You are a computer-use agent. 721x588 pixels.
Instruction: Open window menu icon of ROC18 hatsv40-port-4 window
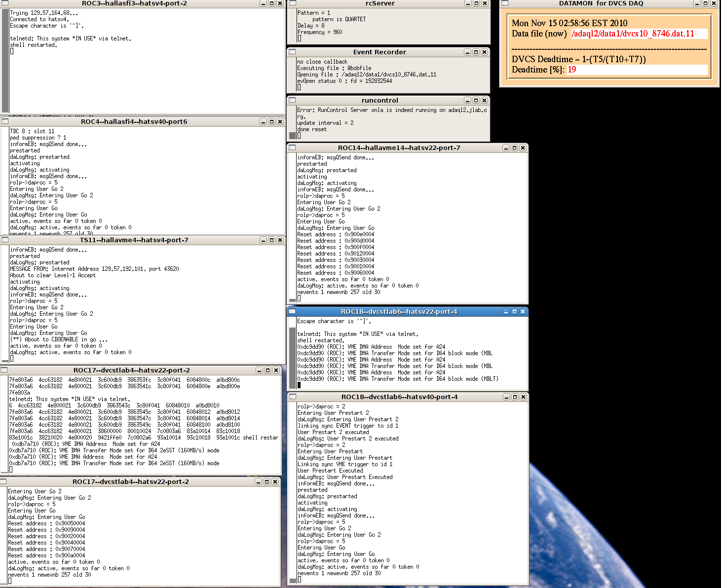292,397
